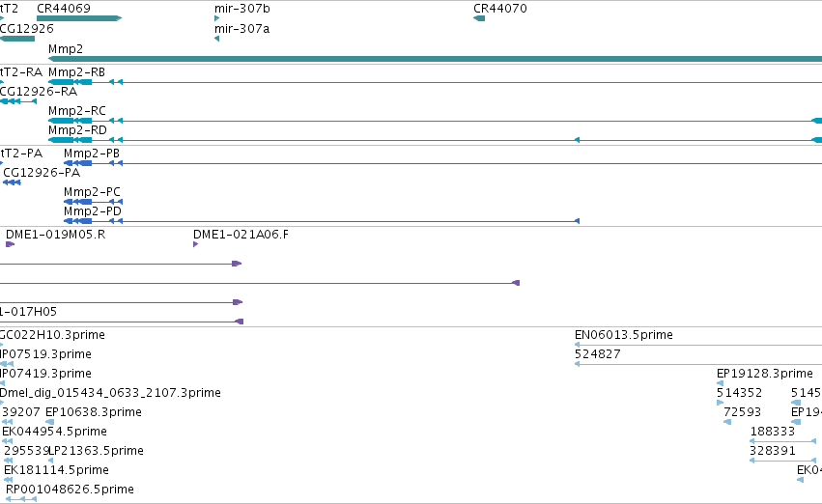Viewport: 822px width, 504px height.
Task: Click the CG12926-RA transcript label
Action: point(39,92)
